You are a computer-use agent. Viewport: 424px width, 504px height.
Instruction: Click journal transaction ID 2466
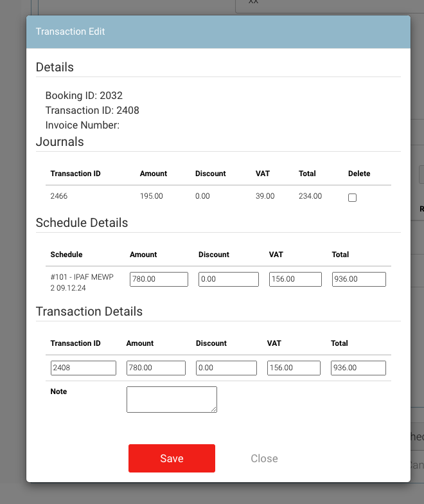coord(60,196)
